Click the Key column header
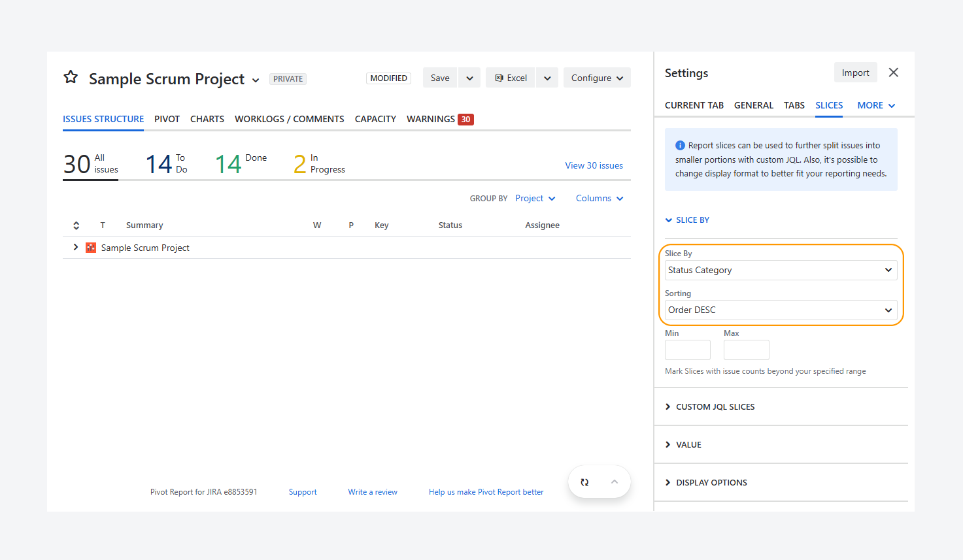This screenshot has width=963, height=560. [382, 225]
